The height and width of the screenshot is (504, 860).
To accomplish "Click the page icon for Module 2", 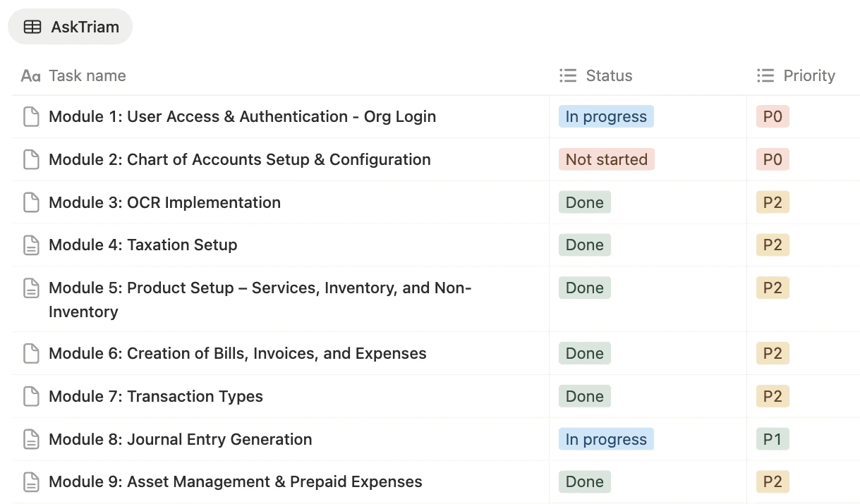I will pos(31,160).
